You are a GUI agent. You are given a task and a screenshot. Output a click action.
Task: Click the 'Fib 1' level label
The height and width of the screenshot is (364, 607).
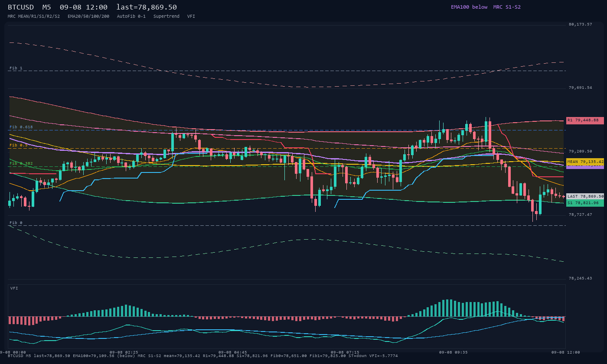pos(16,68)
